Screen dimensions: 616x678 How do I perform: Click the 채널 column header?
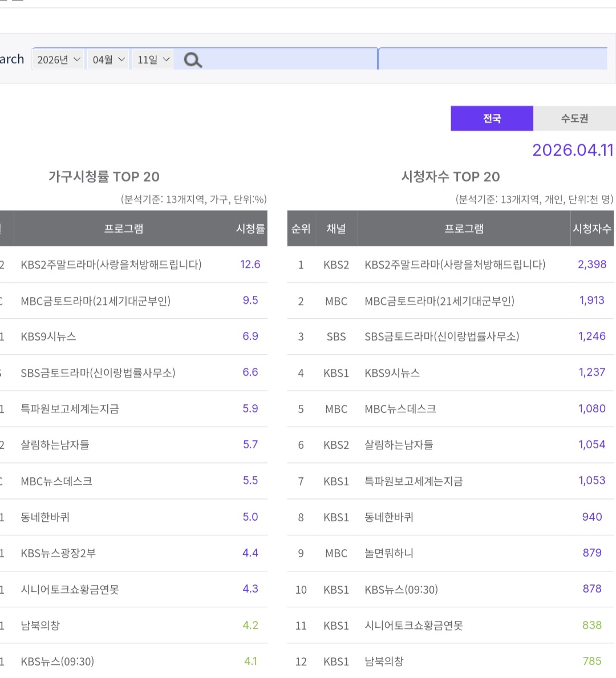click(x=336, y=229)
